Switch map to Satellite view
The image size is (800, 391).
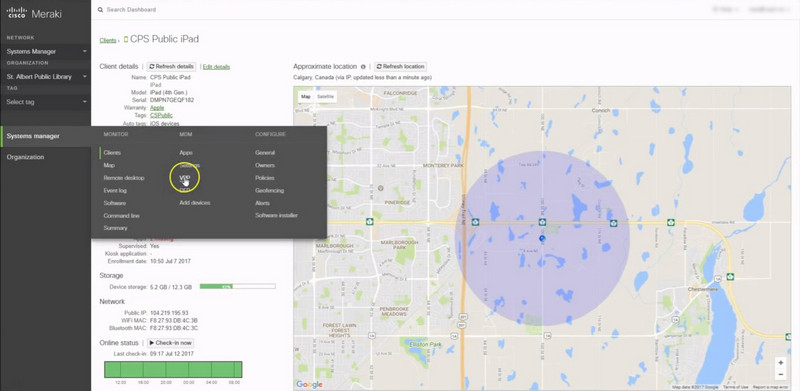pyautogui.click(x=325, y=96)
